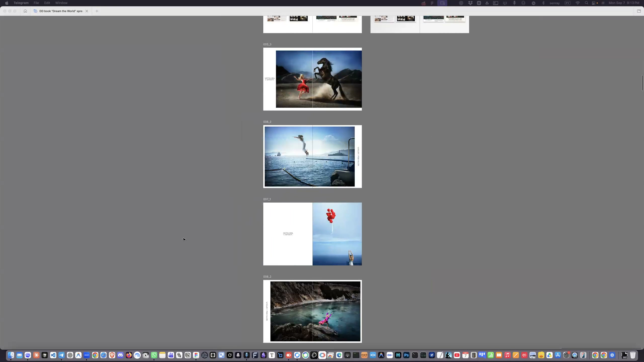
Task: Select the 008_2 rocky lagoon spread
Action: pos(312,311)
